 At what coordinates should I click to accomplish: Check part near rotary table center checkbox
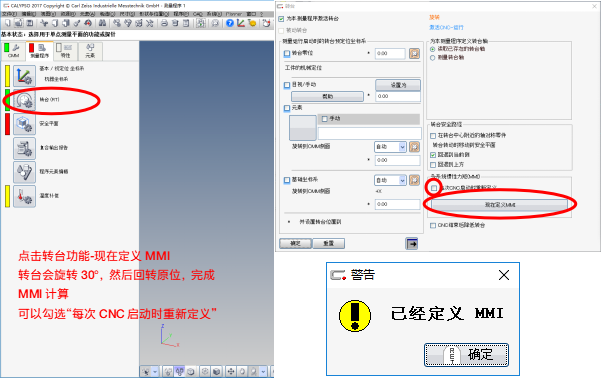(x=433, y=136)
